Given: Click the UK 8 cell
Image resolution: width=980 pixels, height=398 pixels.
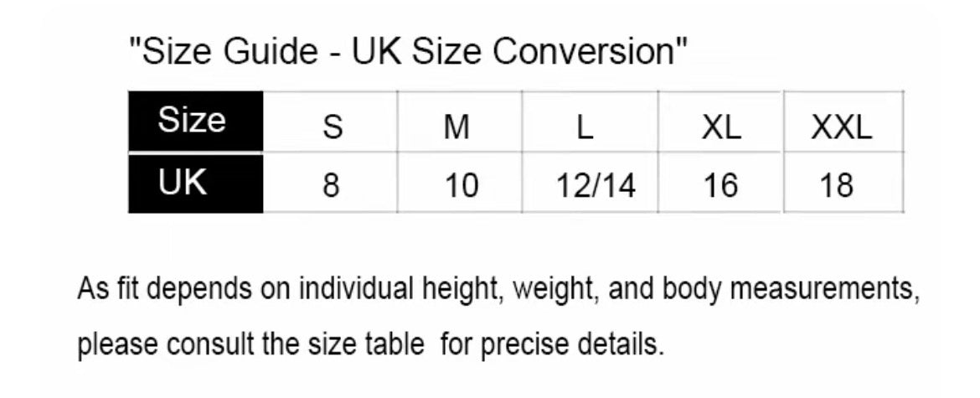Looking at the screenshot, I should tap(331, 183).
